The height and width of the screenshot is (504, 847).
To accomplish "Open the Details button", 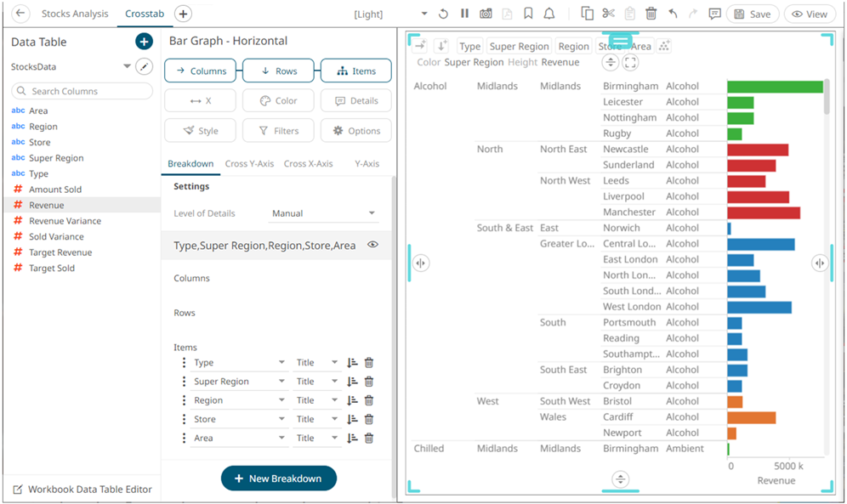I will coord(356,101).
